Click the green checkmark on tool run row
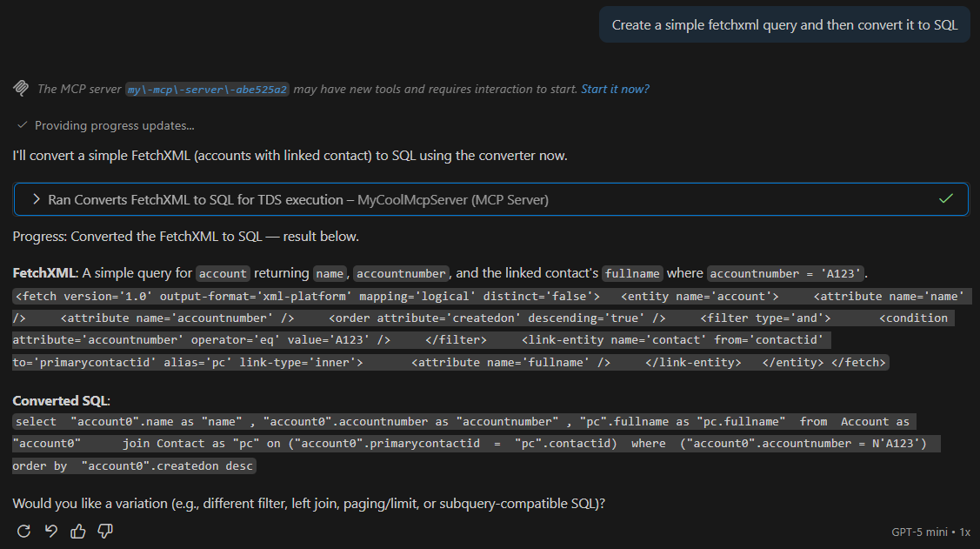Screen dimensions: 980x549 947,199
